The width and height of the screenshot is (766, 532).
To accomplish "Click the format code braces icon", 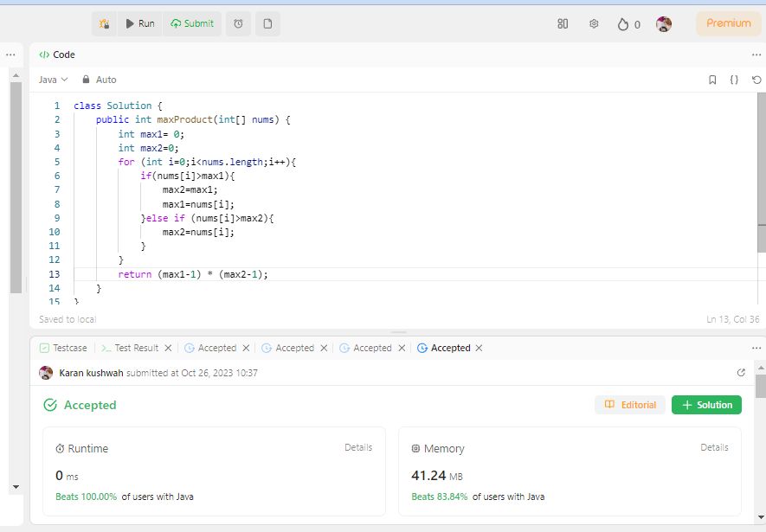I will point(734,80).
